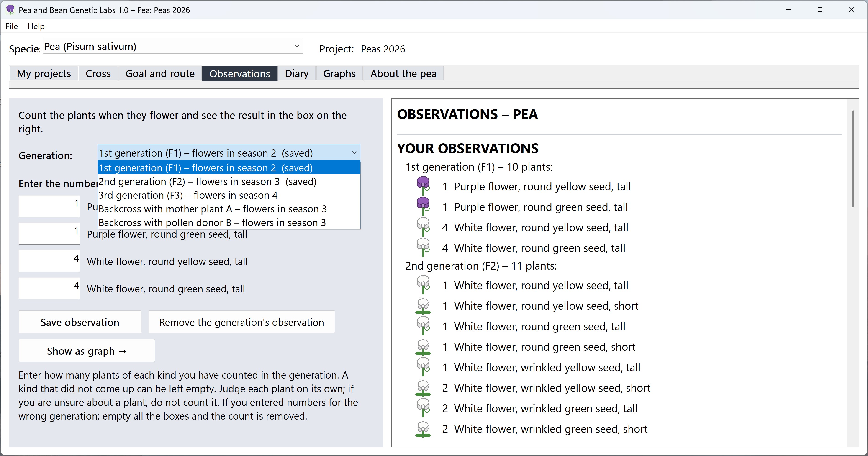Switch to the My projects tab
The height and width of the screenshot is (456, 868).
click(x=44, y=73)
